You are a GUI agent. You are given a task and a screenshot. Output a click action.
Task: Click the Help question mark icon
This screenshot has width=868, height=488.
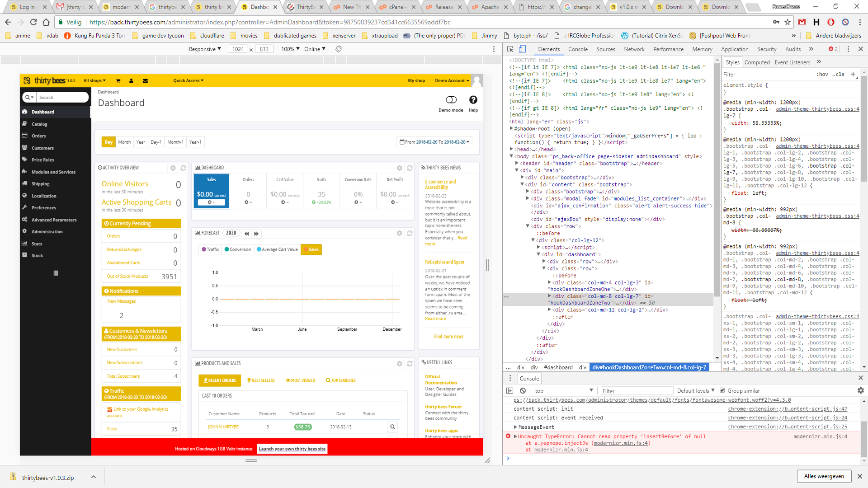click(473, 100)
